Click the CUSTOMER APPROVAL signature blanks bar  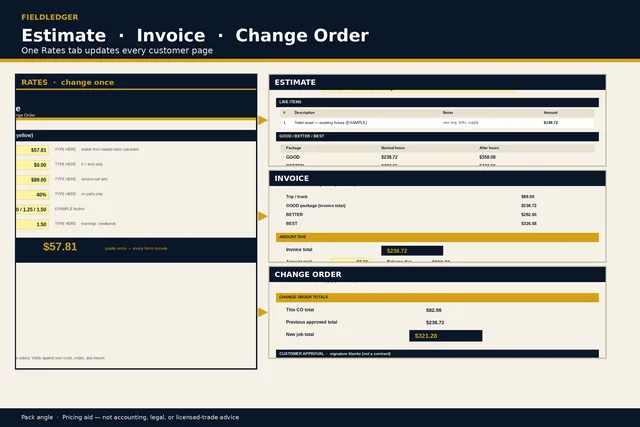pyautogui.click(x=437, y=354)
